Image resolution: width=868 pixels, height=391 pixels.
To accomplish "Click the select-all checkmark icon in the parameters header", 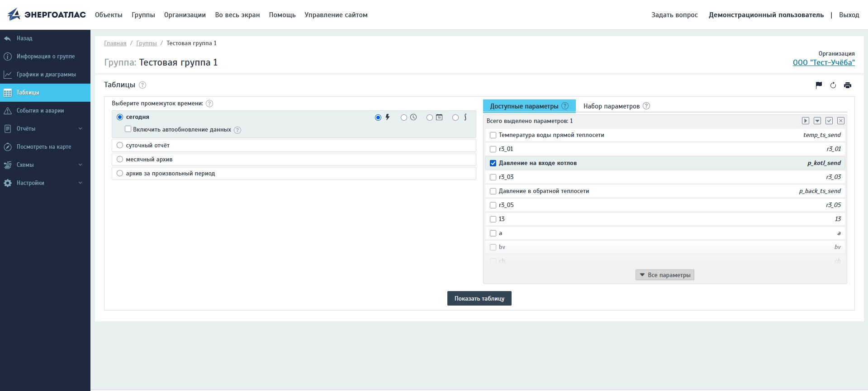I will point(829,121).
